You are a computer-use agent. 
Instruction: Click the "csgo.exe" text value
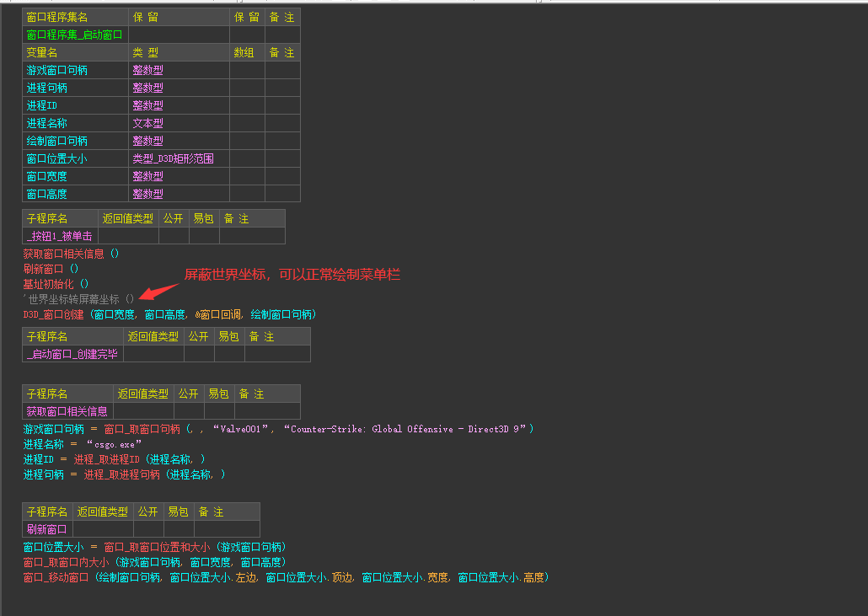tap(114, 444)
